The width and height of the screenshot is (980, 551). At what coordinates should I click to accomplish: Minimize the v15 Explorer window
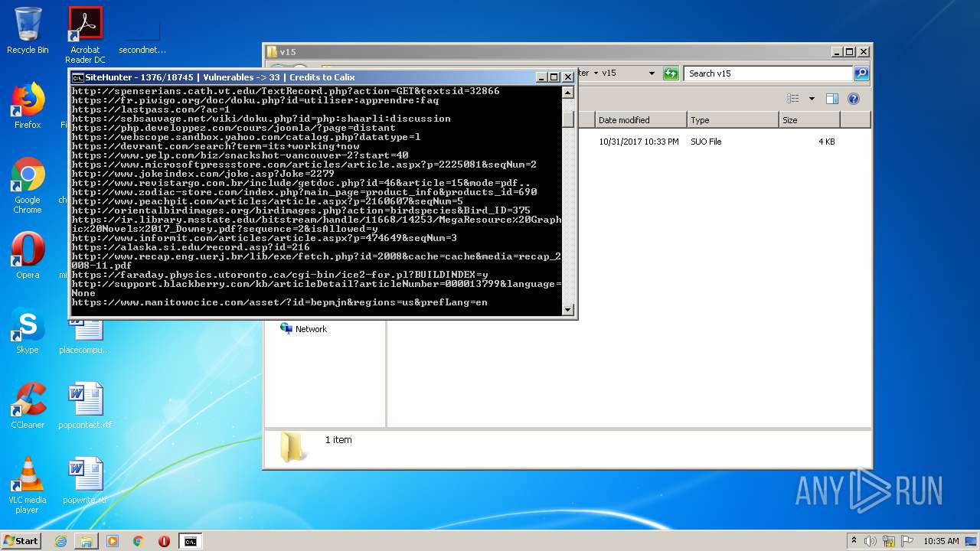838,52
